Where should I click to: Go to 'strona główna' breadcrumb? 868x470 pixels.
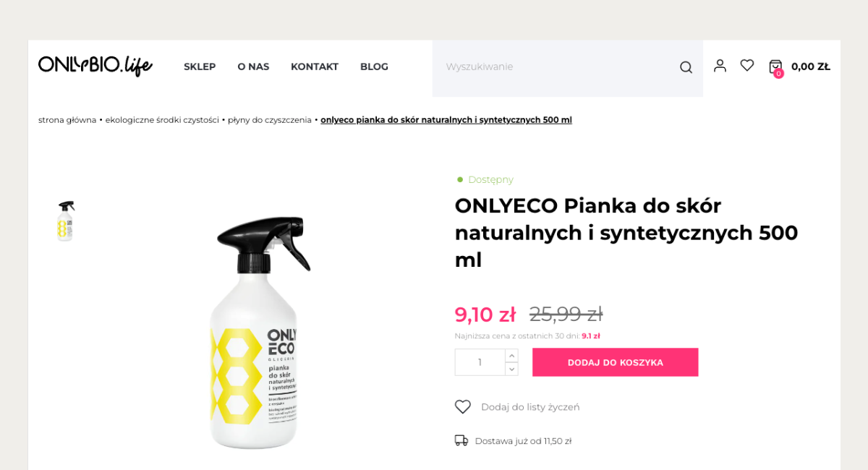67,120
